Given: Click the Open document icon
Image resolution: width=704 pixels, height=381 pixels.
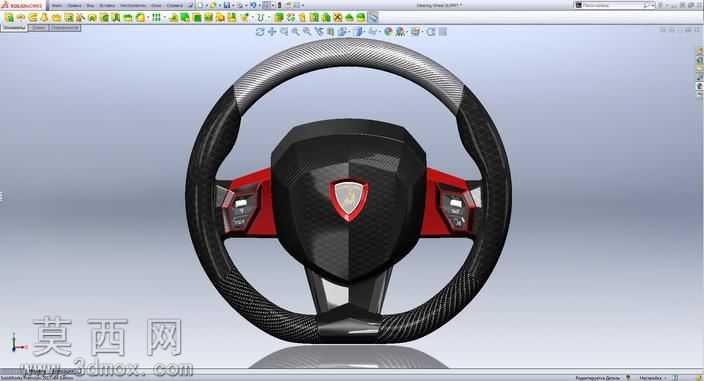Looking at the screenshot, I should point(213,5).
